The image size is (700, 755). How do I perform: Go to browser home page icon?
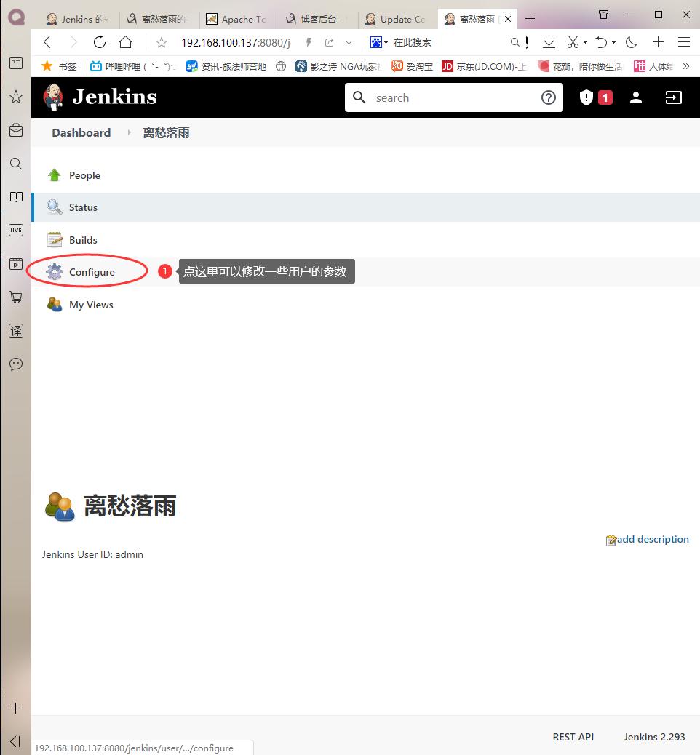coord(126,42)
